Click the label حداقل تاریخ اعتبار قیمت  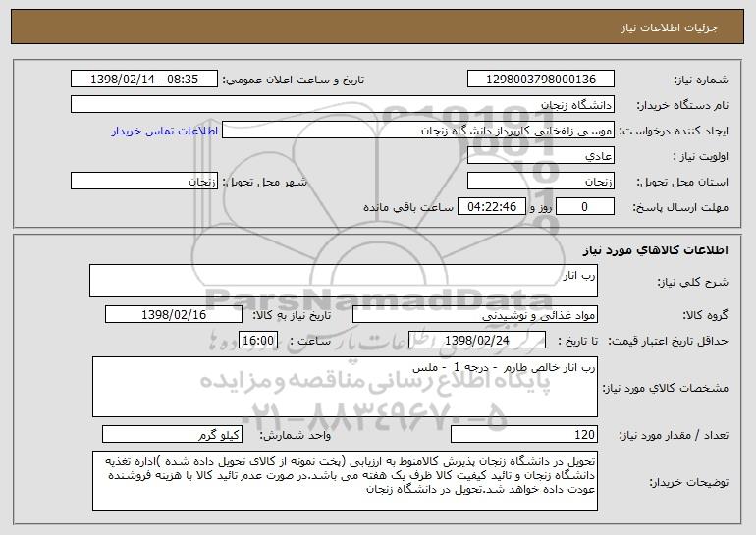coord(668,341)
